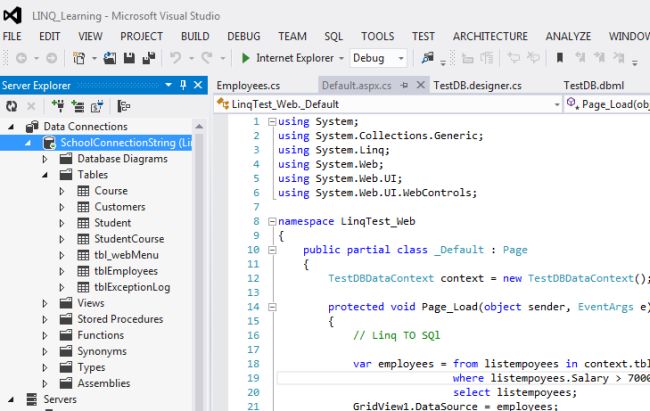Close the Default.aspx.cs tab
This screenshot has height=411, width=650.
(421, 85)
